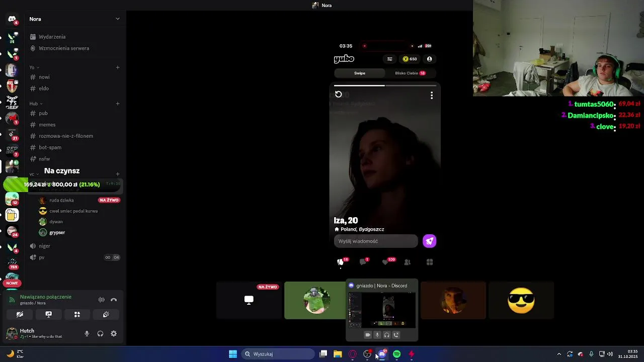Open Yubo grid menu bottom tab
Viewport: 644px width, 362px height.
(x=430, y=262)
